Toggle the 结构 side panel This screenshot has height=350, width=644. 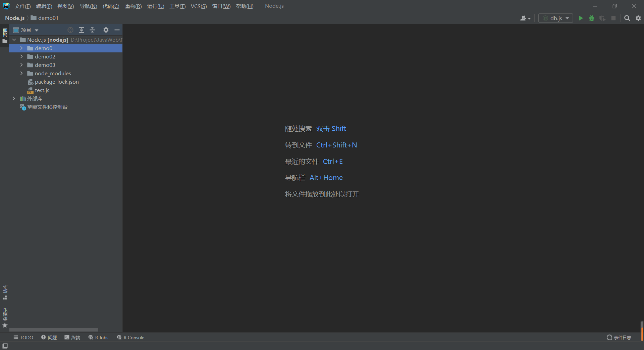tap(5, 291)
